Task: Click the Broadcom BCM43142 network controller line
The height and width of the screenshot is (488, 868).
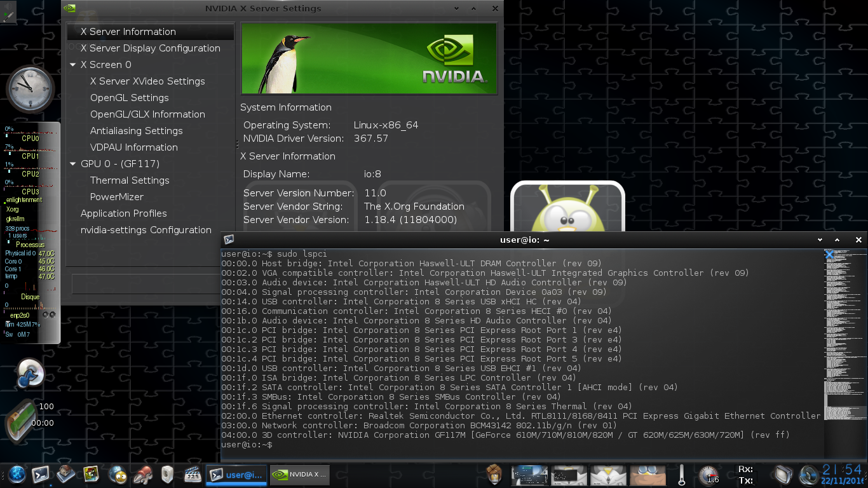Action: pos(419,426)
